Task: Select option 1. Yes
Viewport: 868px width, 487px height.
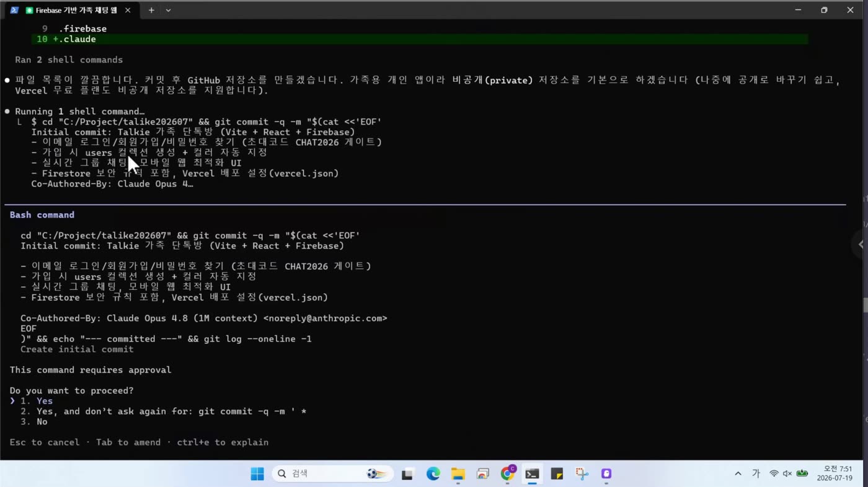Action: click(x=37, y=401)
